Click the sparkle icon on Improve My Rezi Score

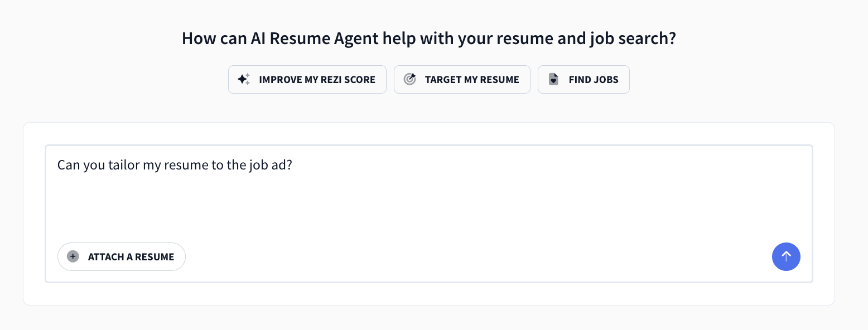[243, 79]
